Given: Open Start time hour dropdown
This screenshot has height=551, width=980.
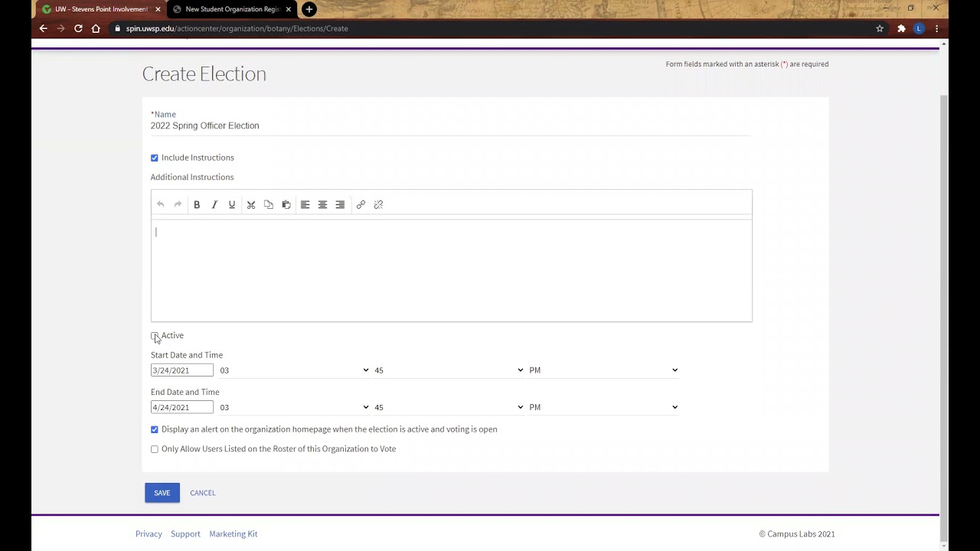Looking at the screenshot, I should [x=294, y=370].
